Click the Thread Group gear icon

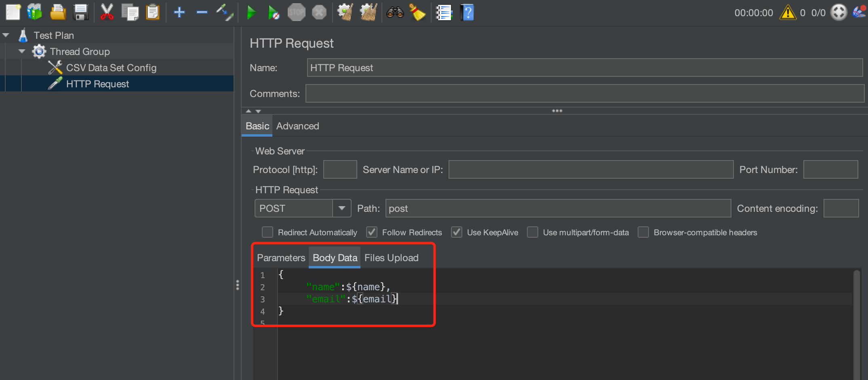click(39, 51)
